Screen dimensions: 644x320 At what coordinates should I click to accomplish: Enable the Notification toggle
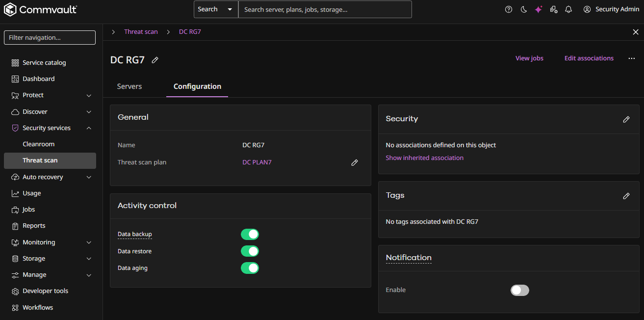[x=520, y=290]
